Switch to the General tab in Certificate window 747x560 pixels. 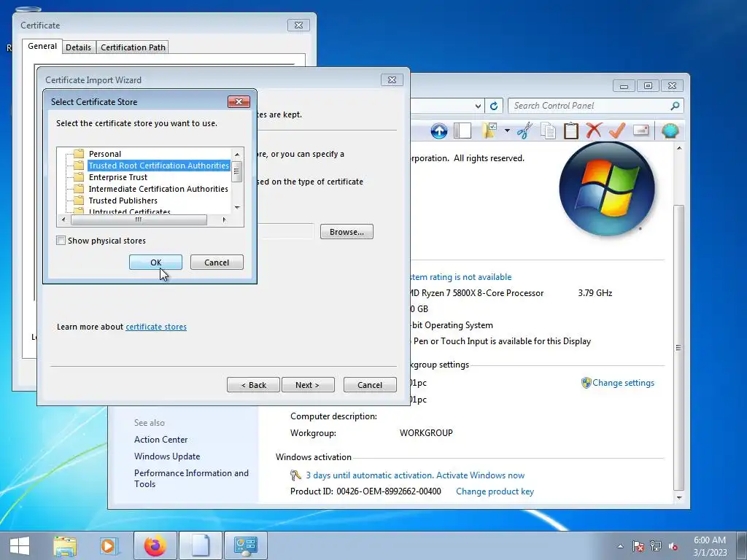click(x=42, y=46)
